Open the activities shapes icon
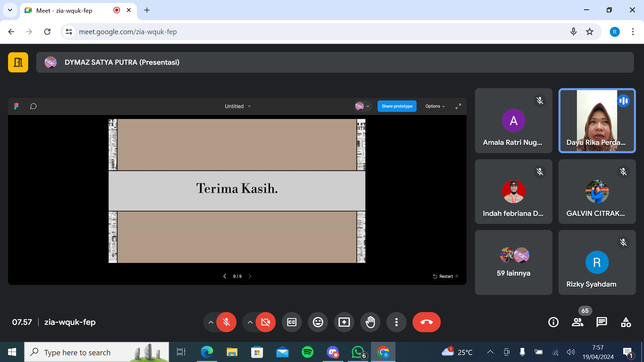 626,322
